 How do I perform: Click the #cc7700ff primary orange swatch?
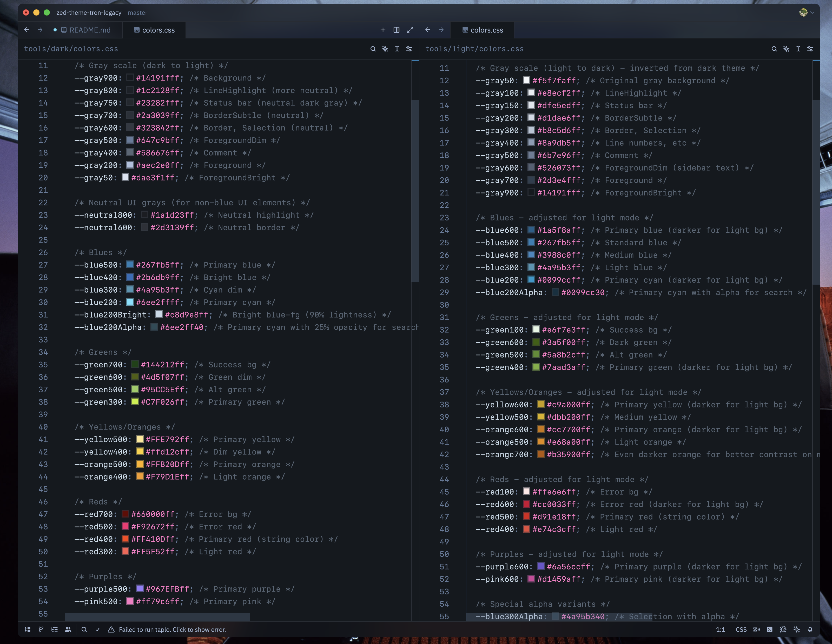541,429
